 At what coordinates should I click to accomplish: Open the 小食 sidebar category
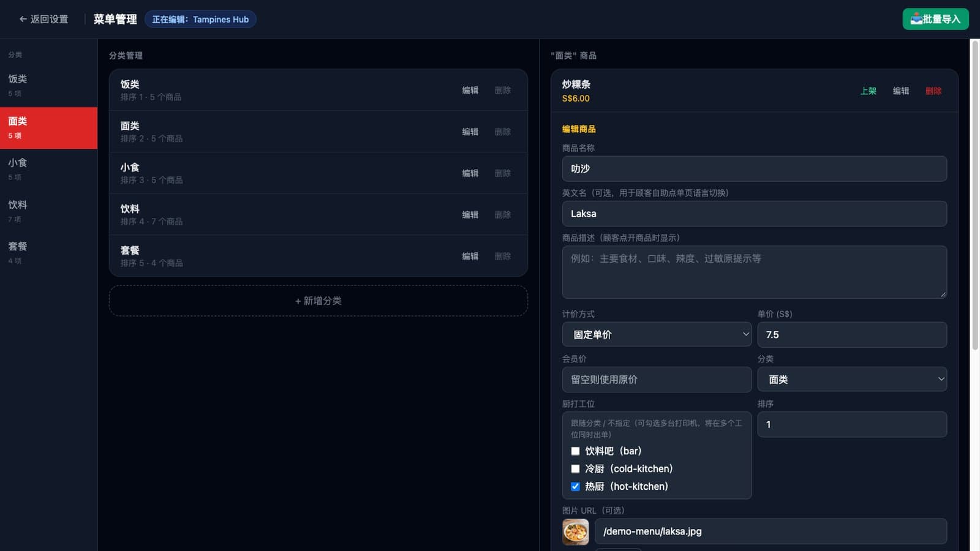click(48, 170)
